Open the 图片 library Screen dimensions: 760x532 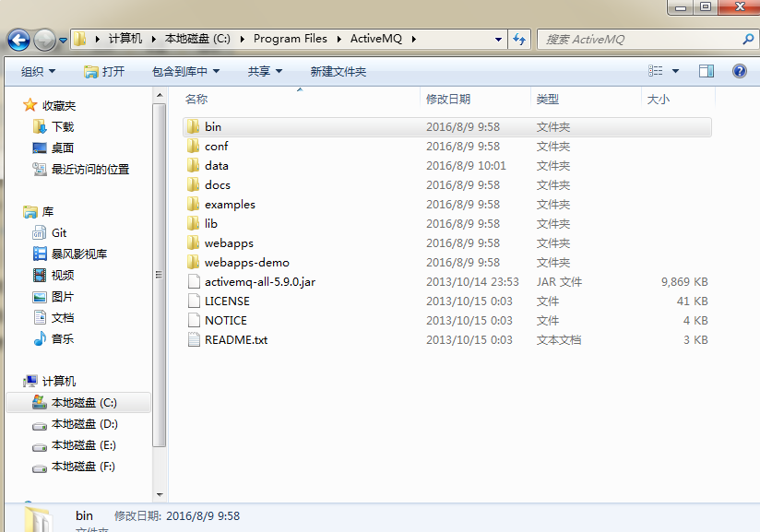click(63, 297)
